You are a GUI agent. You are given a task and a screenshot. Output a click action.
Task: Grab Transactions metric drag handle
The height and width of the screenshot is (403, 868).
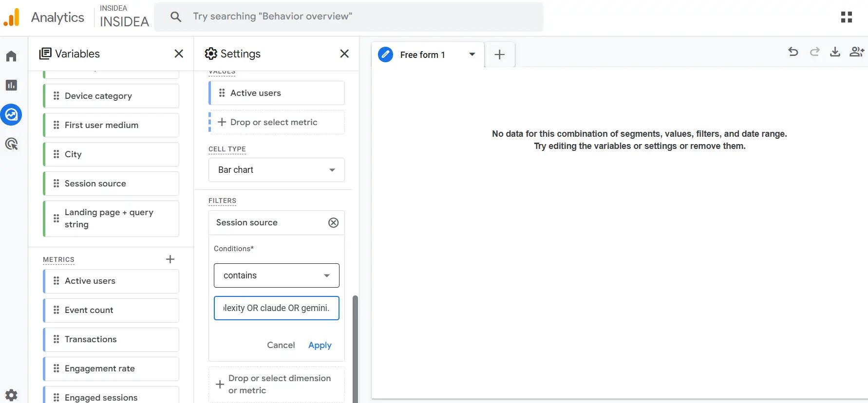pyautogui.click(x=56, y=339)
